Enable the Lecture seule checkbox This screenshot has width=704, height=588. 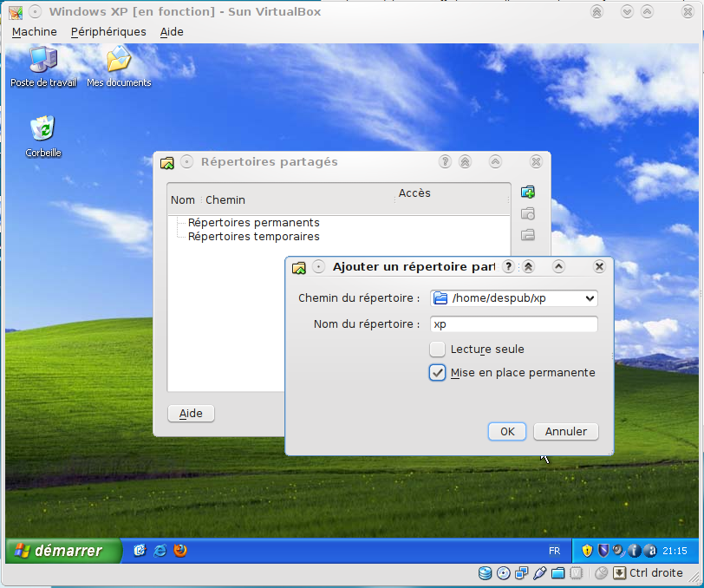[438, 349]
